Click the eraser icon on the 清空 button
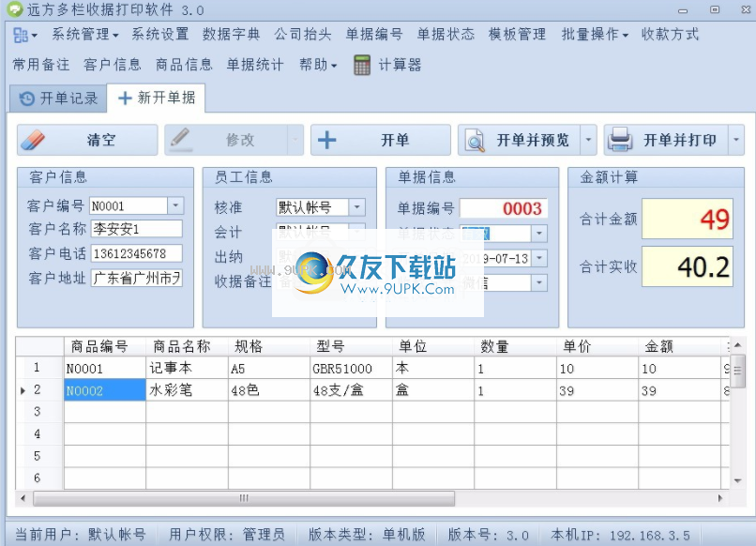Screen dimensions: 756x546 [x=33, y=140]
